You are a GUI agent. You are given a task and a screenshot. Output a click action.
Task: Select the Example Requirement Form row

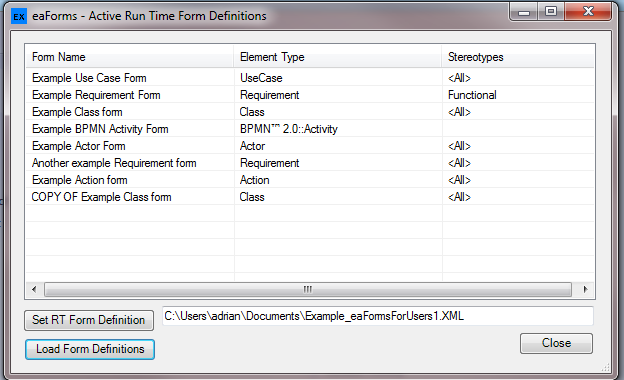coord(310,95)
